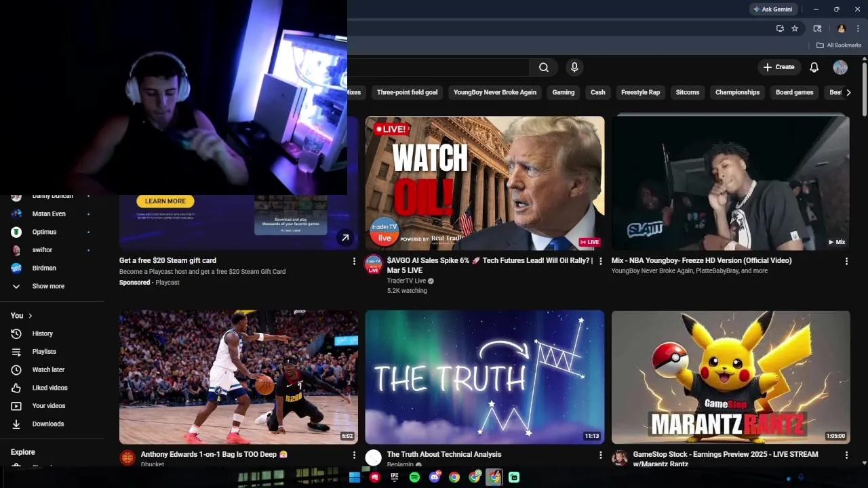868x488 pixels.
Task: Click external link arrow on Steam ad
Action: pyautogui.click(x=345, y=237)
